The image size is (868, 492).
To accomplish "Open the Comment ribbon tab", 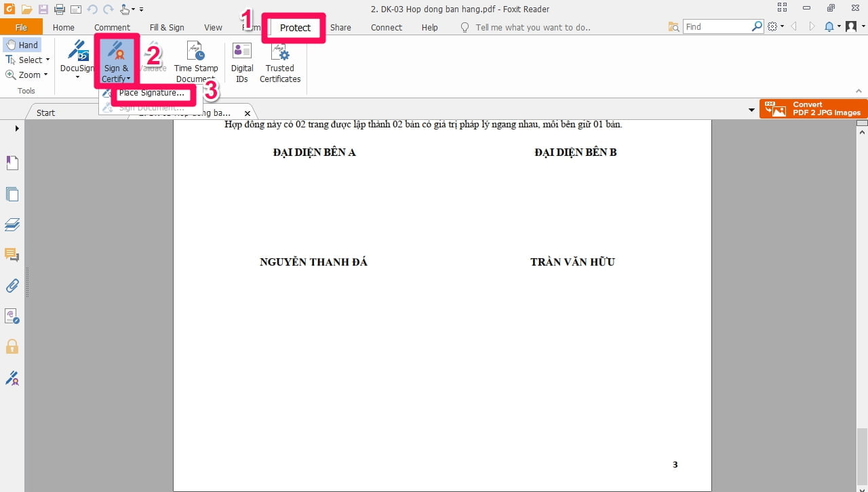I will [112, 27].
